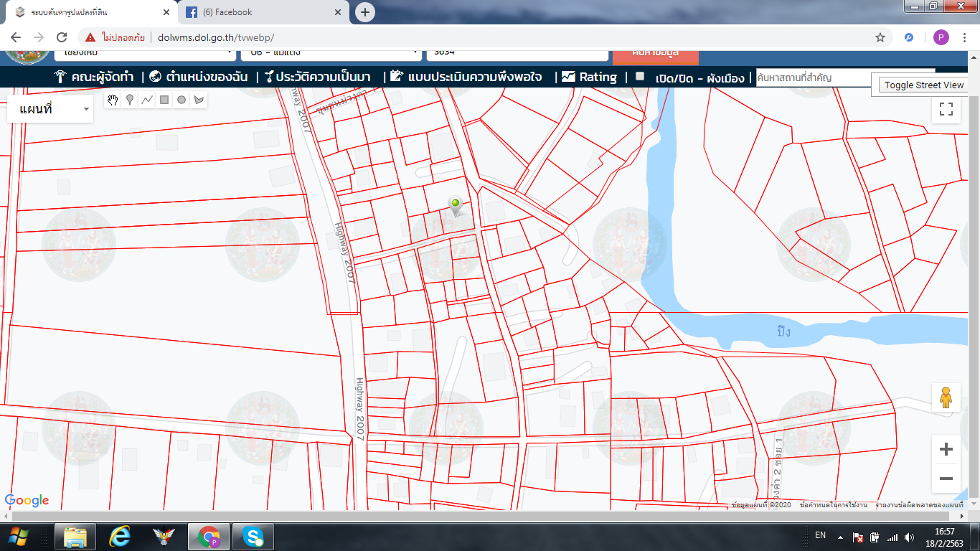980x551 pixels.
Task: Toggle fullscreen map view
Action: (x=946, y=109)
